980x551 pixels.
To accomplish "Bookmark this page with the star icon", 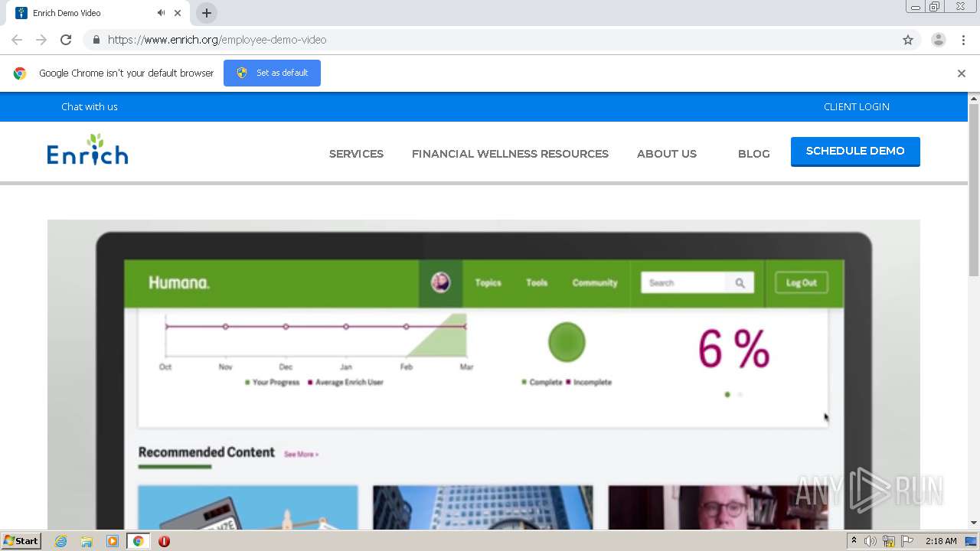I will click(908, 40).
